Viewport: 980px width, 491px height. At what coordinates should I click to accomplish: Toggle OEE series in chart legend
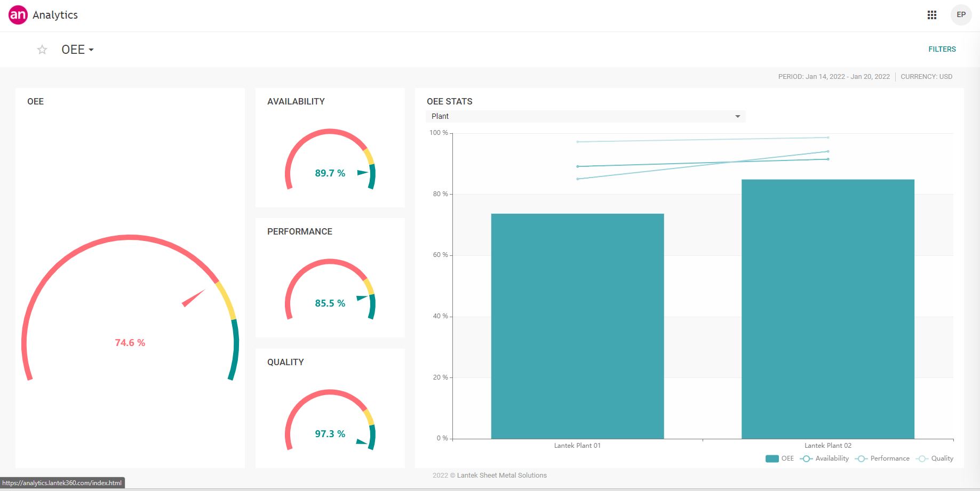(779, 458)
